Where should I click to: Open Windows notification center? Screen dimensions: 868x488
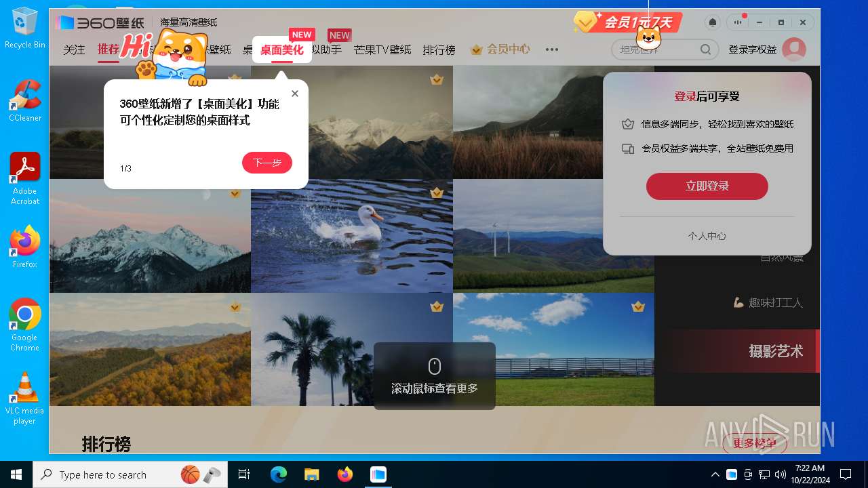846,474
